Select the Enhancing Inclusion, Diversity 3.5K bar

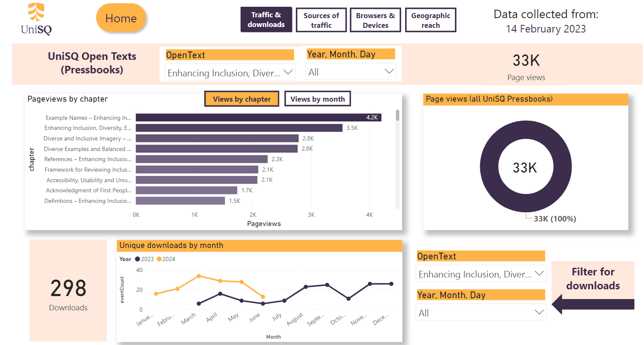(239, 128)
